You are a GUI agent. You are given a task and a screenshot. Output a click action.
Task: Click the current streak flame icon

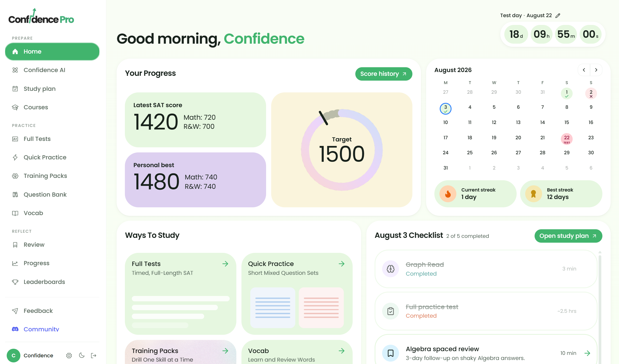(x=448, y=194)
